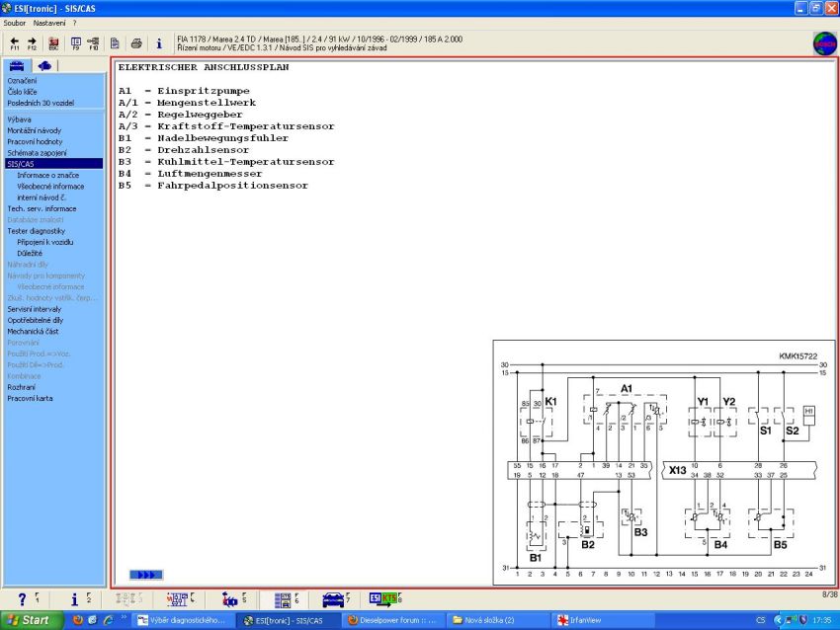Switch to IrfanView on the taskbar

coord(602,620)
